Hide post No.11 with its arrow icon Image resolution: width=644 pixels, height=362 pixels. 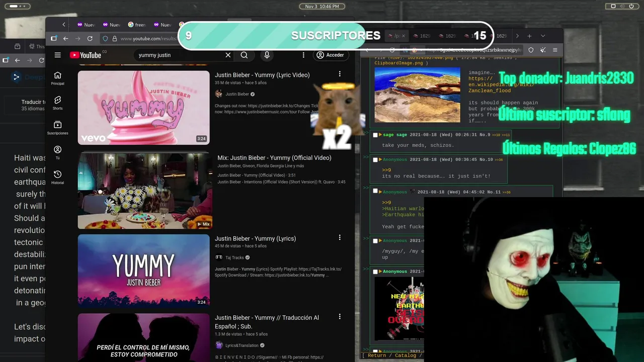click(380, 192)
